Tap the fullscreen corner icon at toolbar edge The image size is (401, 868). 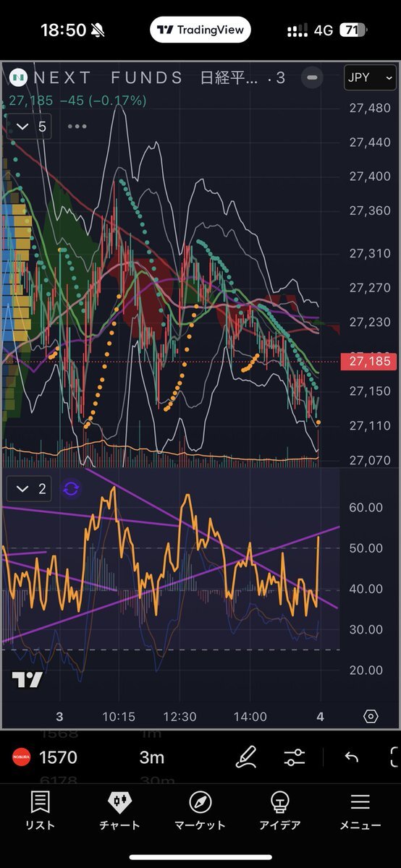click(x=394, y=757)
